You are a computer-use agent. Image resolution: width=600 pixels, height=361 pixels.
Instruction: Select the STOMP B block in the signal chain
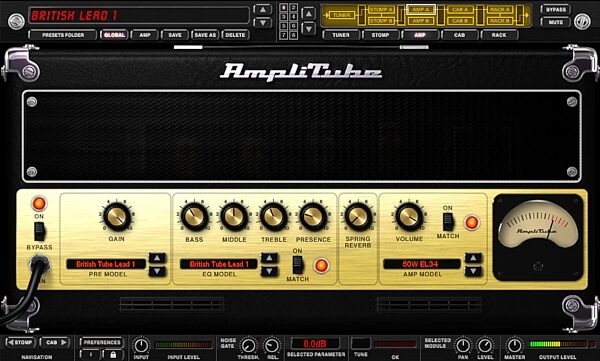pos(381,21)
